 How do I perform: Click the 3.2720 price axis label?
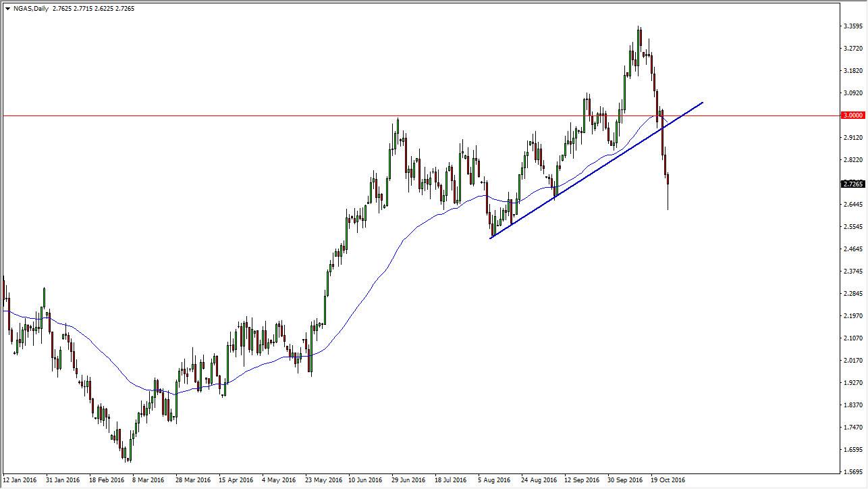(x=854, y=49)
